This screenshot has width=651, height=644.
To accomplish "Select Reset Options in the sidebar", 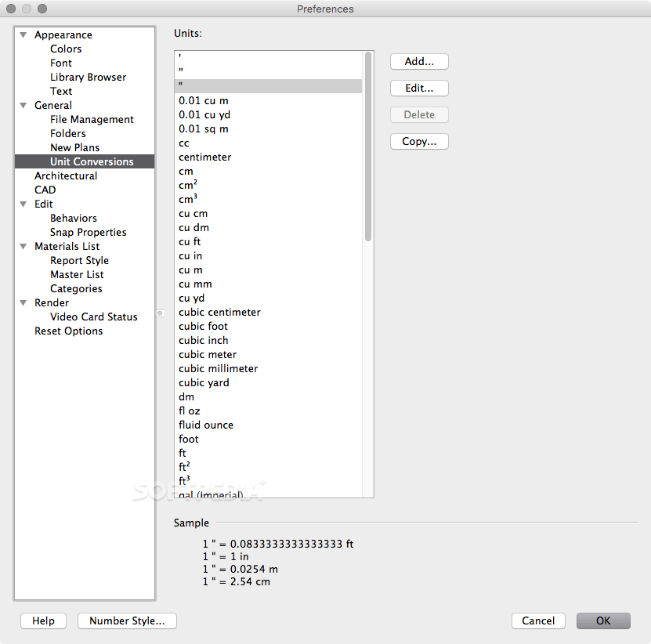I will tap(68, 331).
